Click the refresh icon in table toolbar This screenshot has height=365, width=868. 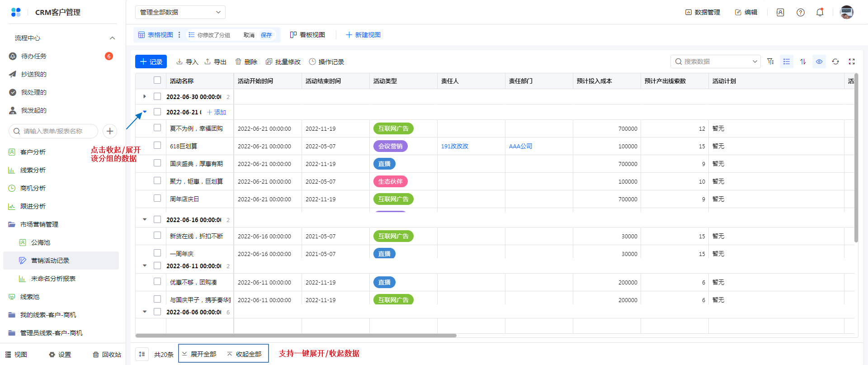click(835, 62)
